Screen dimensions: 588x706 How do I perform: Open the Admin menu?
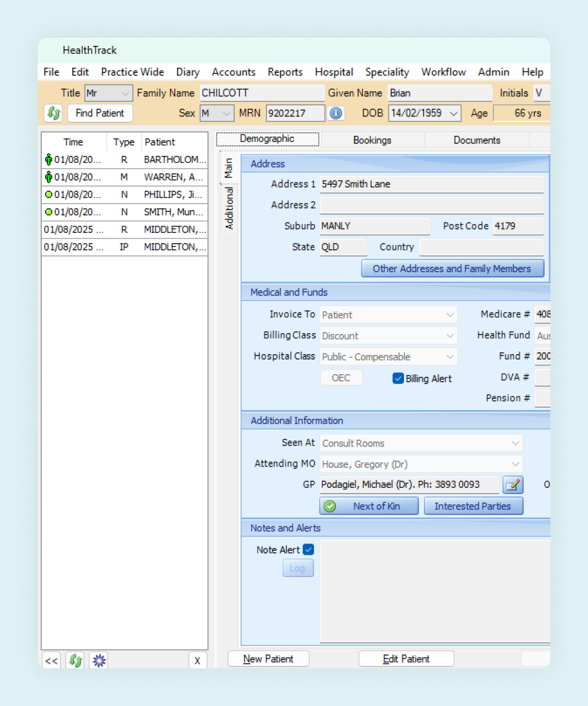(493, 72)
